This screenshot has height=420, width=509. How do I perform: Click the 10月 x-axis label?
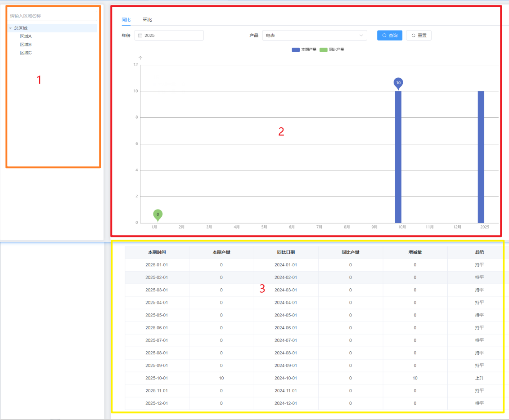(x=402, y=227)
